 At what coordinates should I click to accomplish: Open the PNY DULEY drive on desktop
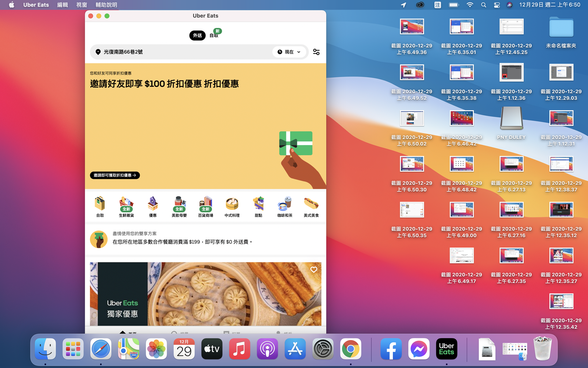(511, 118)
